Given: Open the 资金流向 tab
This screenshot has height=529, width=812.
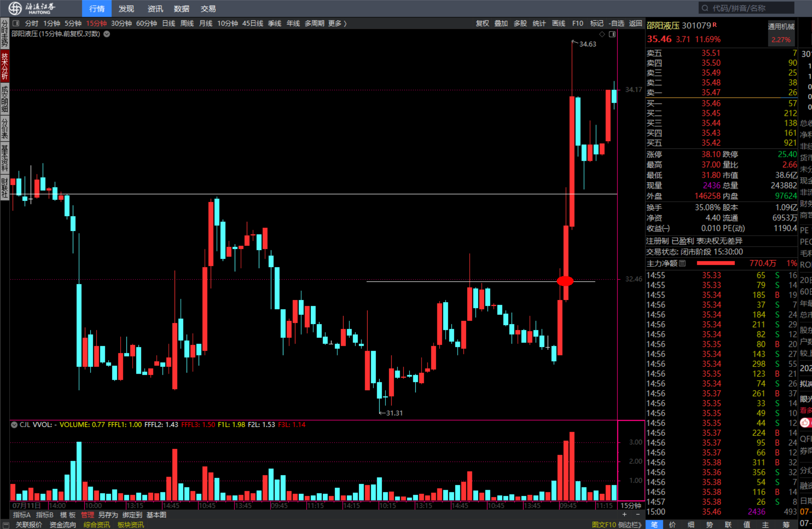Looking at the screenshot, I should click(63, 525).
